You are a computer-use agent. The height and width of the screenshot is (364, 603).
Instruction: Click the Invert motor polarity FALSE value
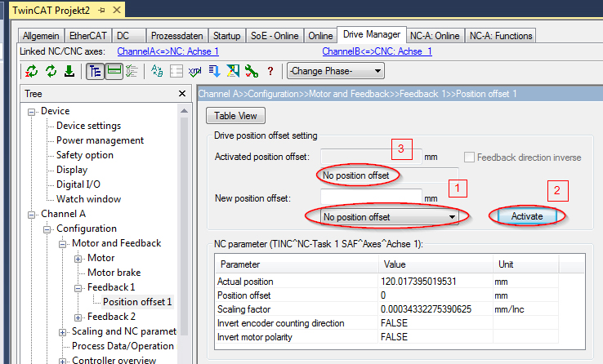[x=394, y=337]
